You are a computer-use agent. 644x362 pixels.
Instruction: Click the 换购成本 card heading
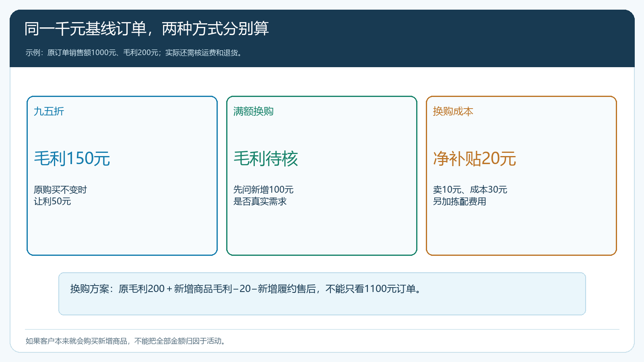click(453, 111)
